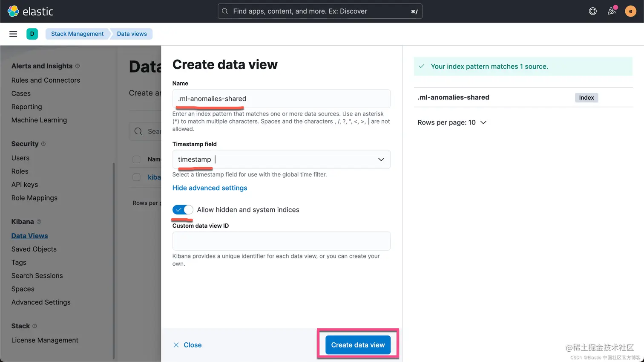Open Tags page

tap(19, 263)
